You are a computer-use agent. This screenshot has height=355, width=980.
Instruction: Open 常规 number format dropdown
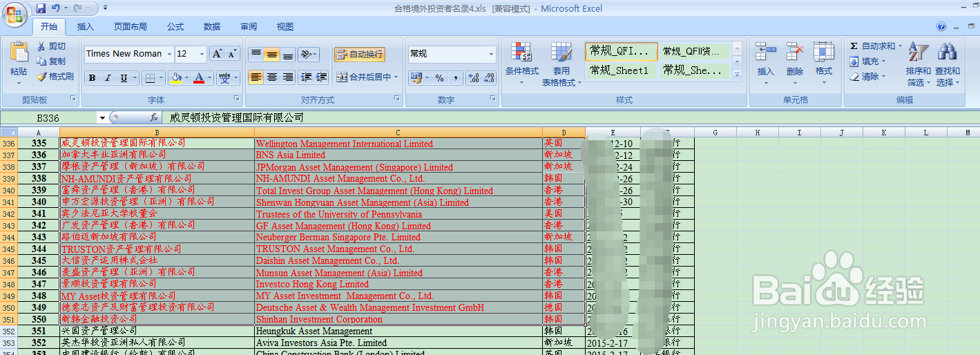pyautogui.click(x=491, y=54)
